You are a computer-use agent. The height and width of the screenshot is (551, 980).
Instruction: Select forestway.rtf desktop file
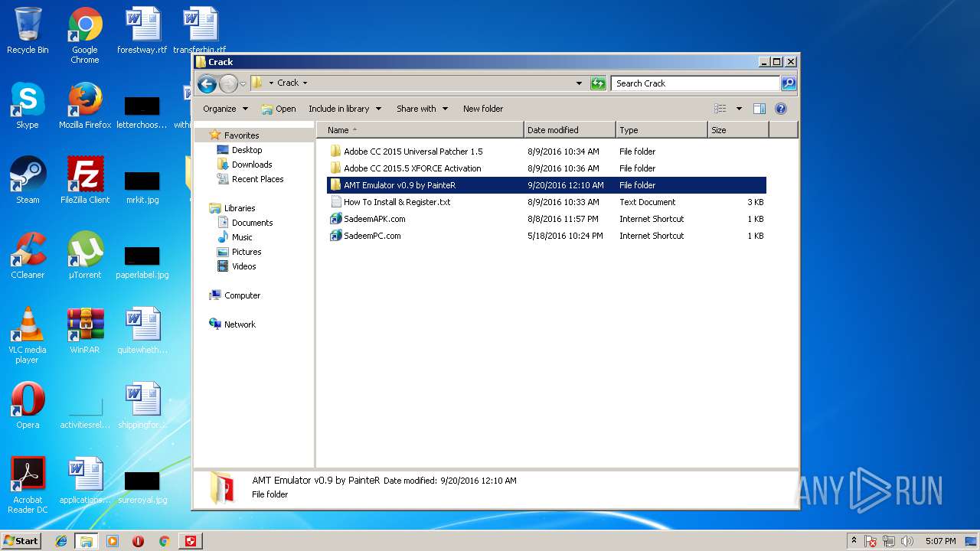142,31
